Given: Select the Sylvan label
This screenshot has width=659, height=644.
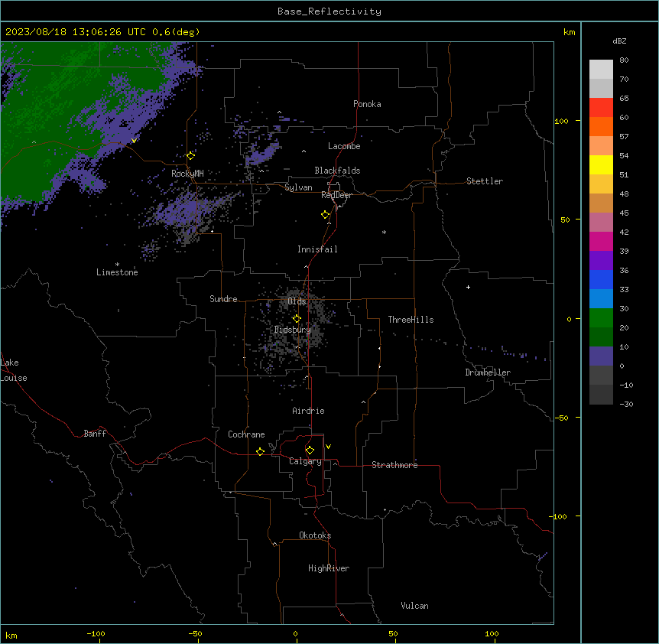Looking at the screenshot, I should [298, 187].
